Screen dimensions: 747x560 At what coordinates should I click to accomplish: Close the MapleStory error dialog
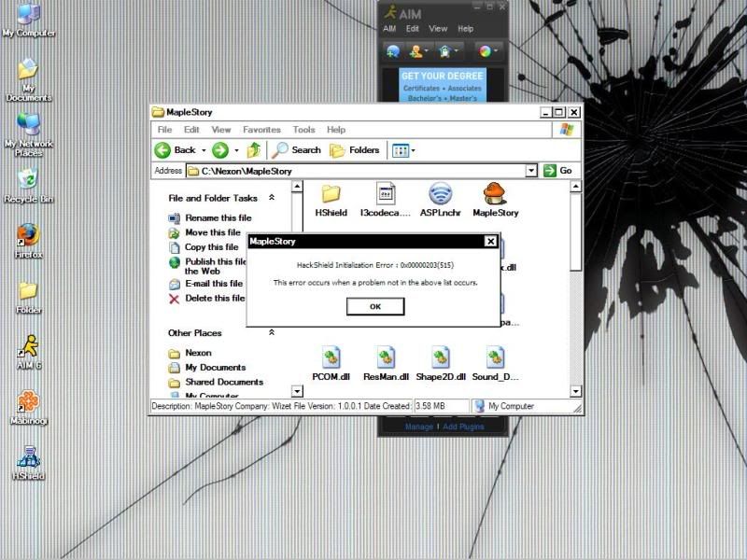click(490, 242)
